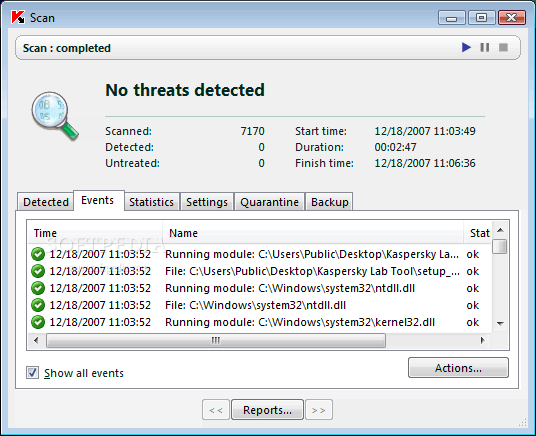The height and width of the screenshot is (436, 536).
Task: Pause the scan with pause button
Action: [x=485, y=47]
